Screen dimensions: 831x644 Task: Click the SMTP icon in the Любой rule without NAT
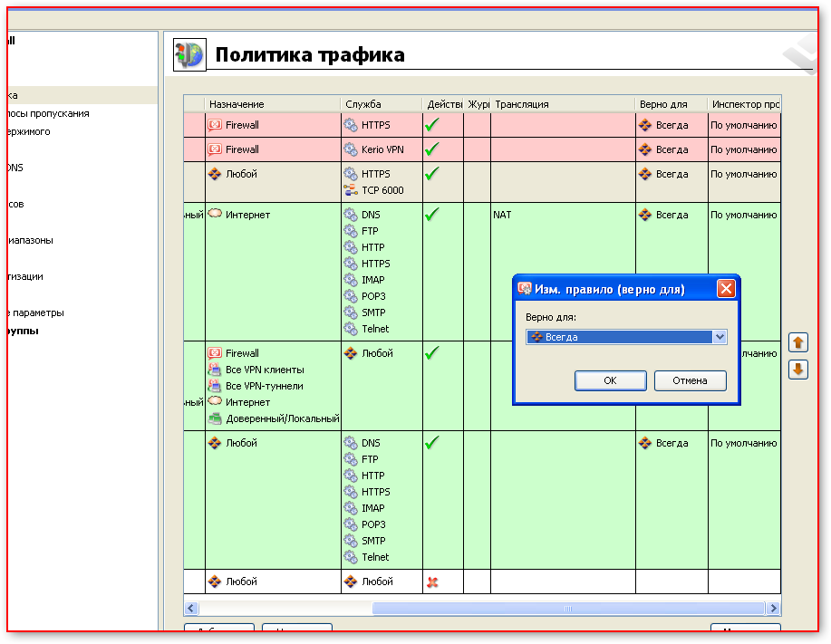[x=351, y=541]
